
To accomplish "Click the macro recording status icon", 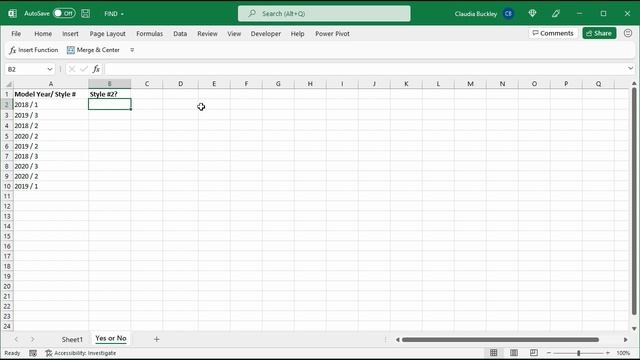I will [33, 353].
